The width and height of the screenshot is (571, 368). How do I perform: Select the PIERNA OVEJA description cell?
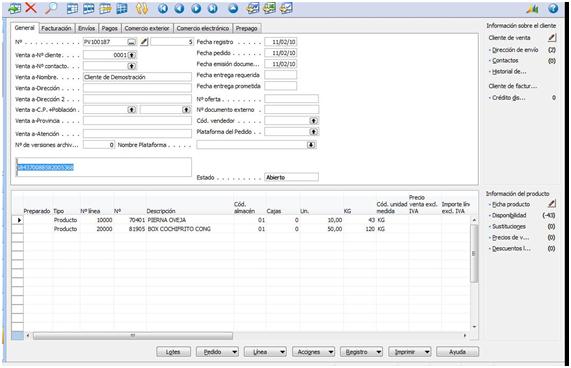(x=190, y=220)
